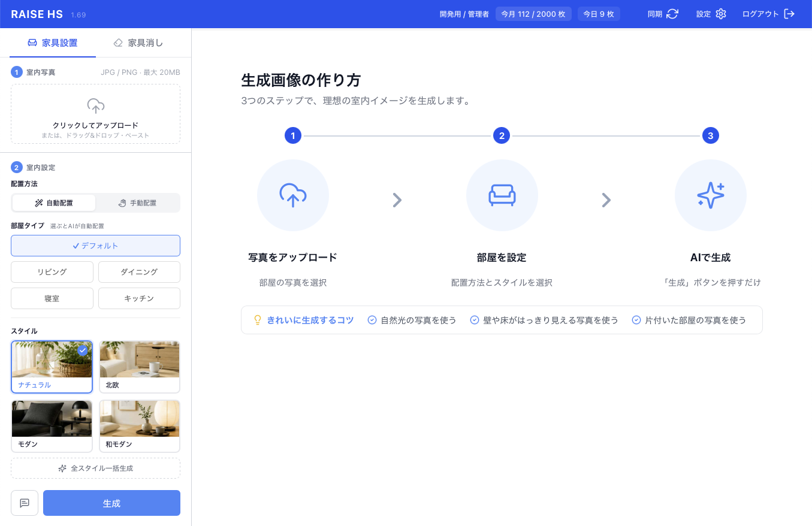Click the sofa icon in 家具設置 tab
Screen dimensions: 812x526
32,43
